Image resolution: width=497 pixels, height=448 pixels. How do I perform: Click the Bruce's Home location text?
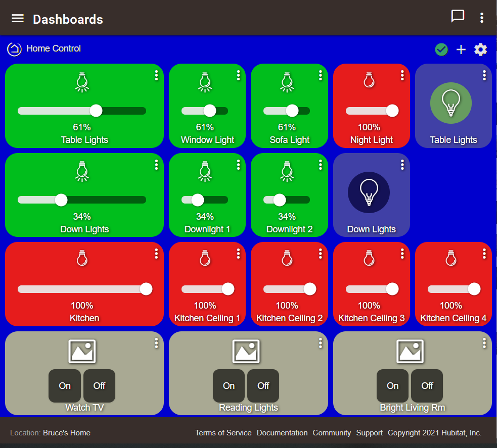click(67, 433)
